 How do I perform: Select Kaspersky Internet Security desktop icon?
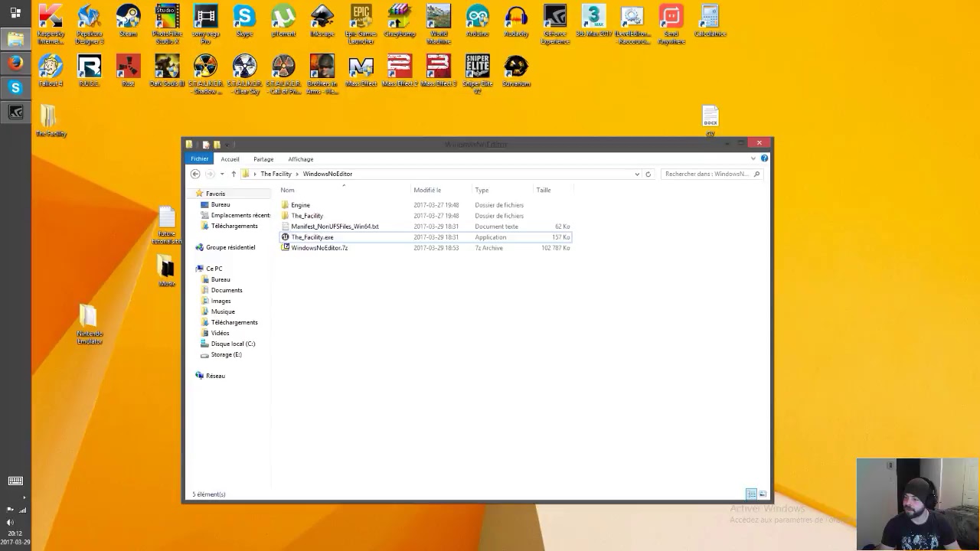pos(51,24)
